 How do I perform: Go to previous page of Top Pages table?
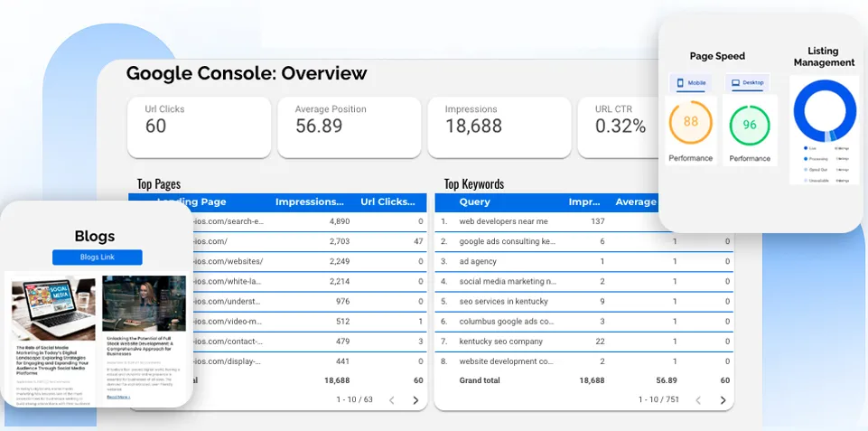coord(392,400)
